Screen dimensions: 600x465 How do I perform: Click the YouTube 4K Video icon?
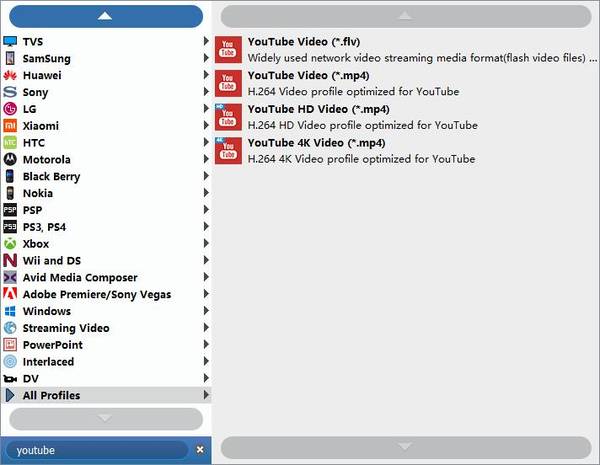tap(228, 151)
